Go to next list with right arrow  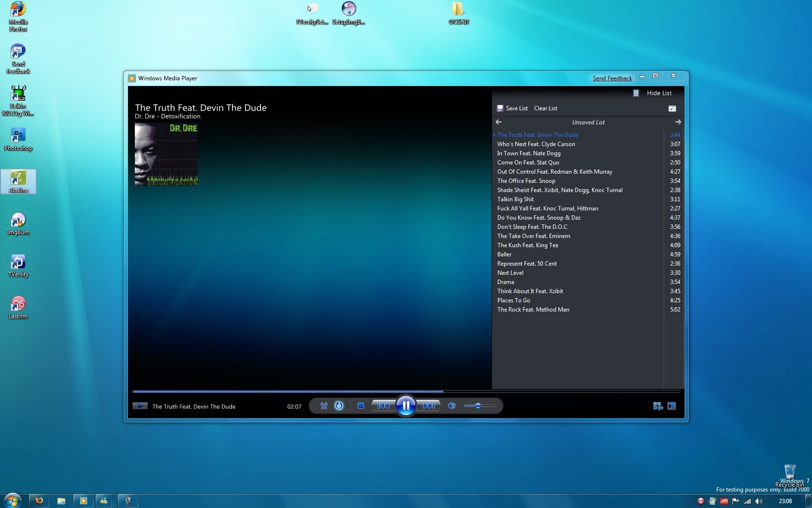click(x=678, y=122)
